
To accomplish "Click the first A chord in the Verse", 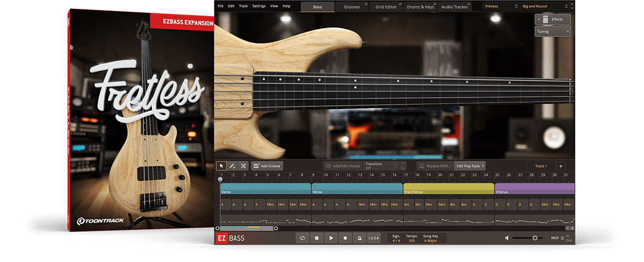I will (x=225, y=205).
